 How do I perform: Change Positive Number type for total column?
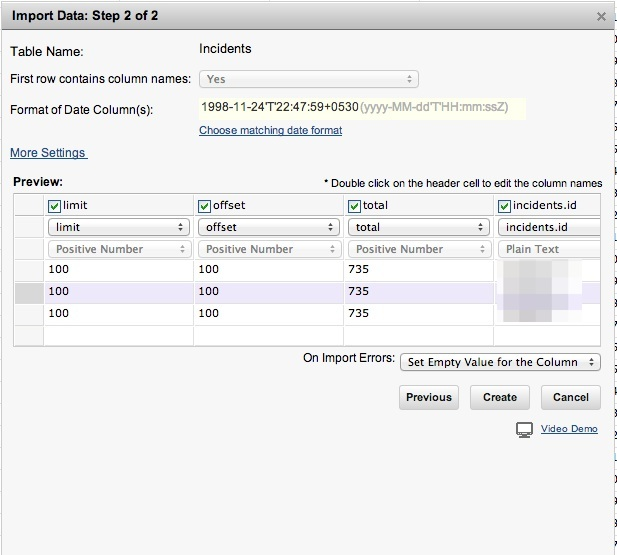418,249
